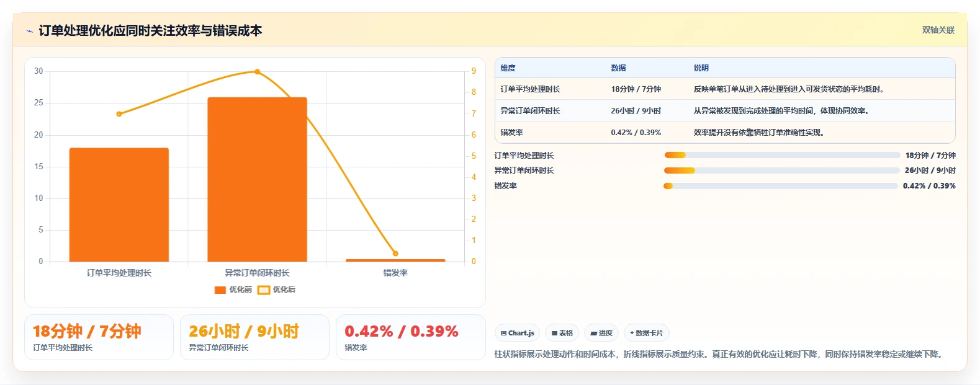Viewport: 980px width, 385px height.
Task: Select table row label 订单平均处理时长
Action: (530, 89)
